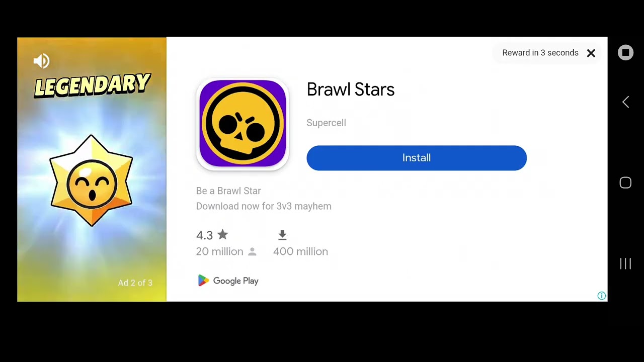Stop screen recording with the round button

[625, 53]
